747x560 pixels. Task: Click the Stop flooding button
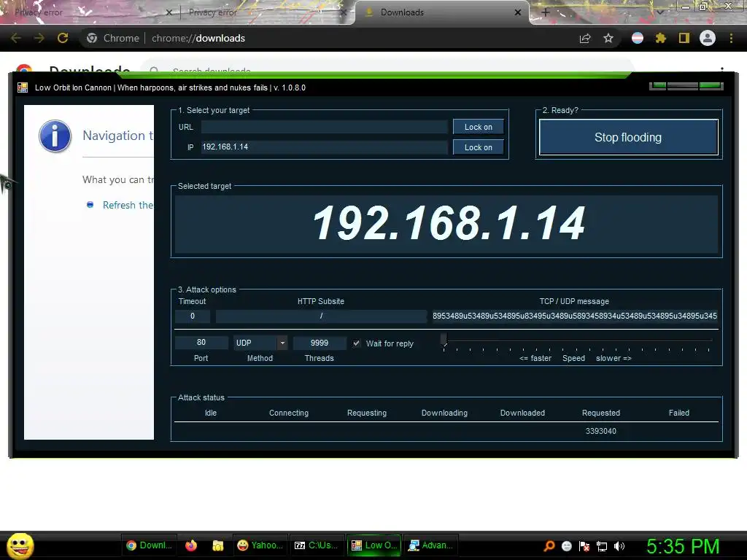628,137
